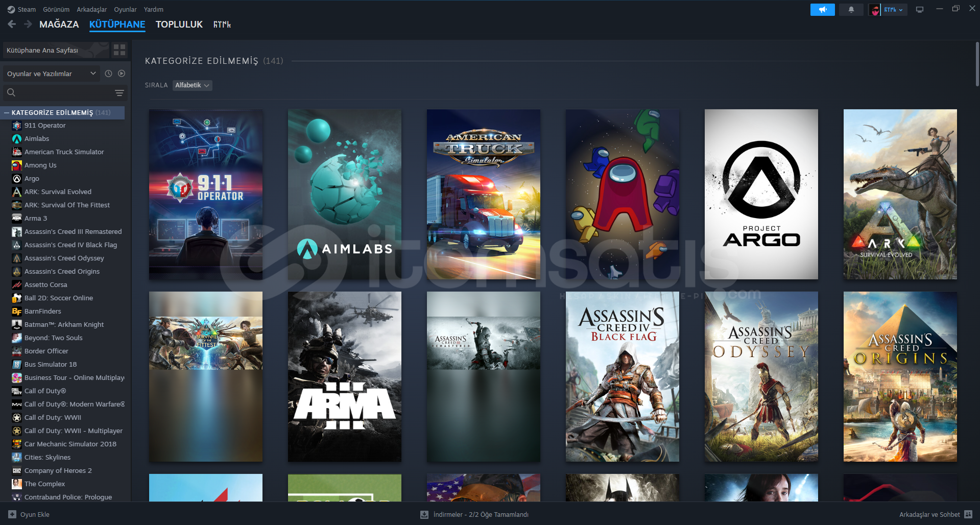Screen dimensions: 980x525
Task: Click the Argo sidebar icon
Action: 17,179
